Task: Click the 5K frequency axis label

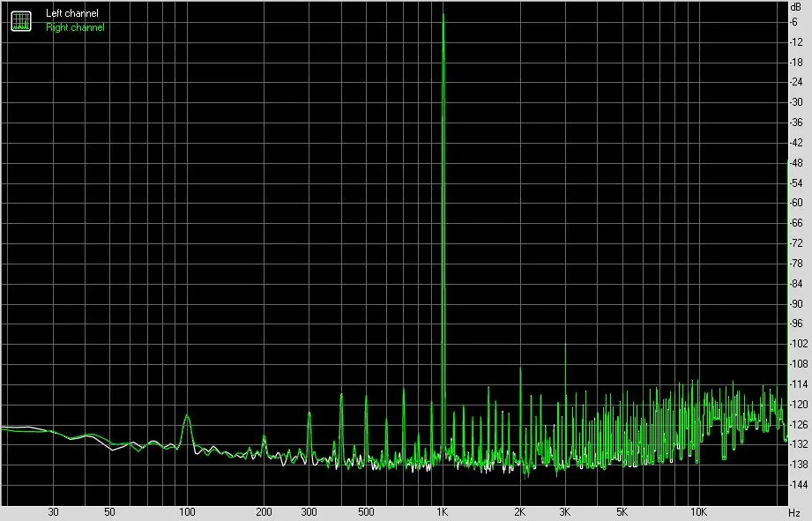Action: [x=622, y=512]
